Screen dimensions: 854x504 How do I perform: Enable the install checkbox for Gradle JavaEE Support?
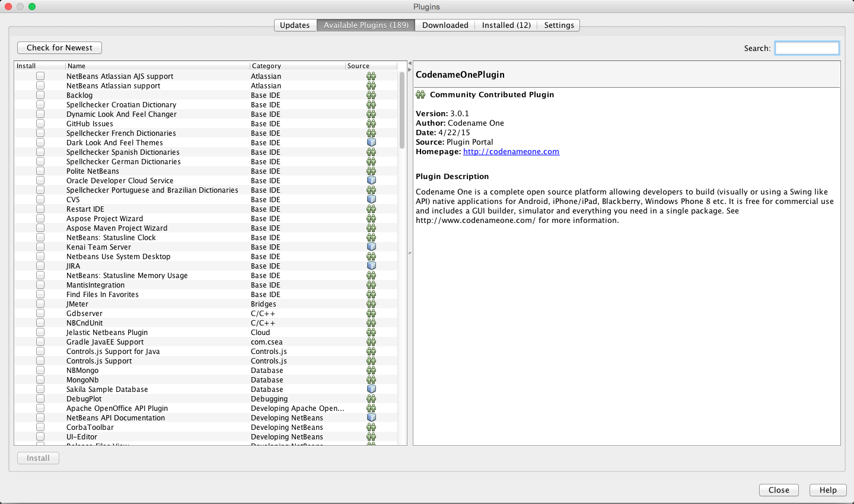coord(40,342)
